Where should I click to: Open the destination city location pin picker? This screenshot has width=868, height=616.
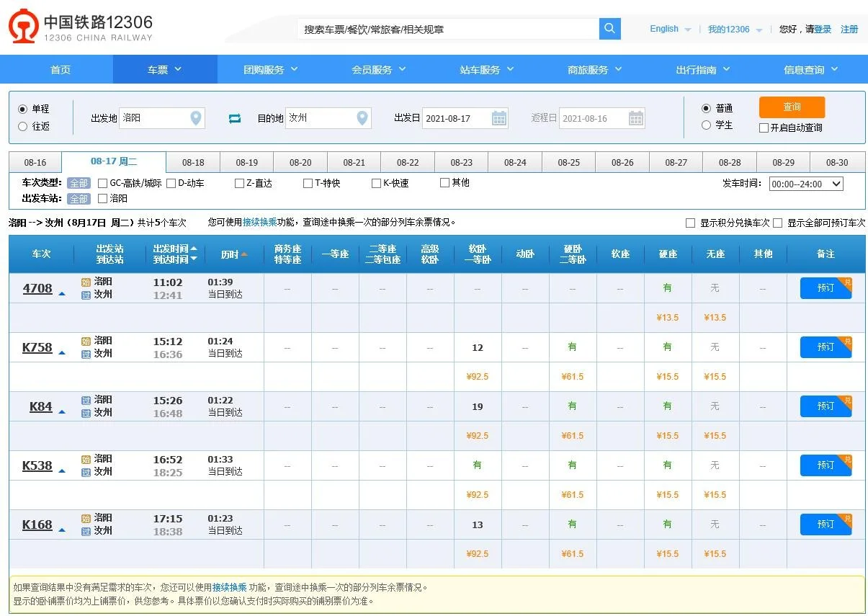pyautogui.click(x=362, y=118)
